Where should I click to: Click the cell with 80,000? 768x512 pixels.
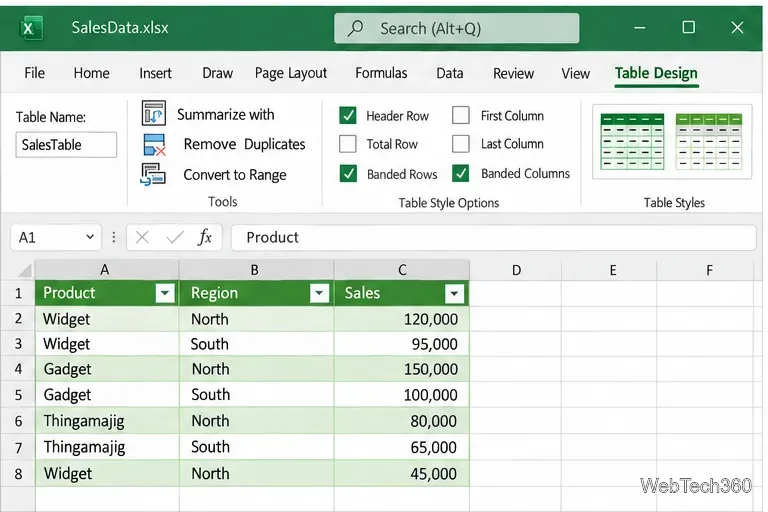click(x=402, y=421)
